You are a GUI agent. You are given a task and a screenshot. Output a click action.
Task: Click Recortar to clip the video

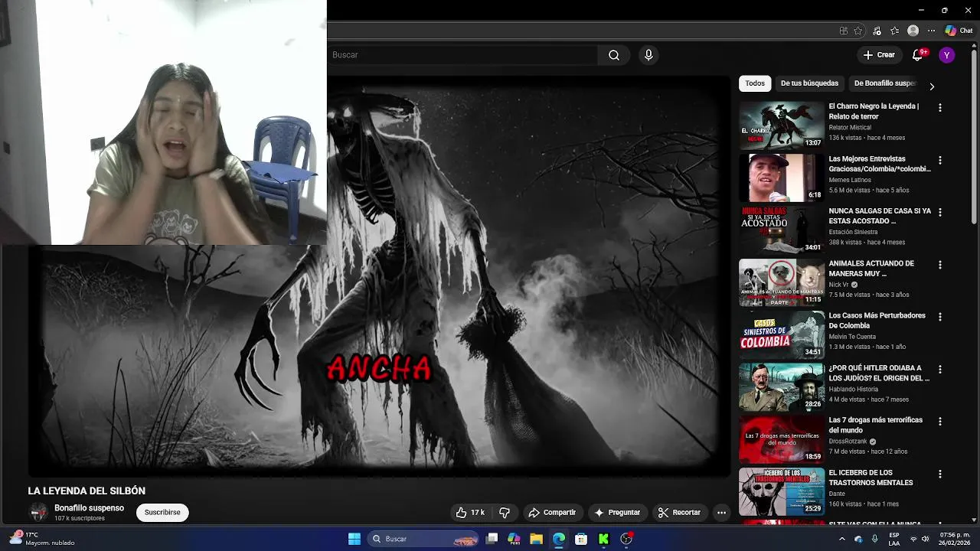tap(679, 513)
